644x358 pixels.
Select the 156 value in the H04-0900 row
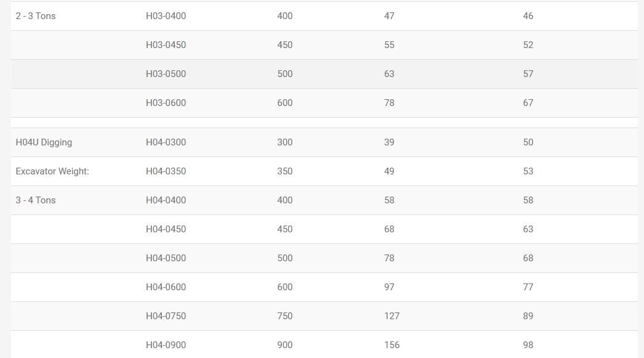pyautogui.click(x=392, y=345)
